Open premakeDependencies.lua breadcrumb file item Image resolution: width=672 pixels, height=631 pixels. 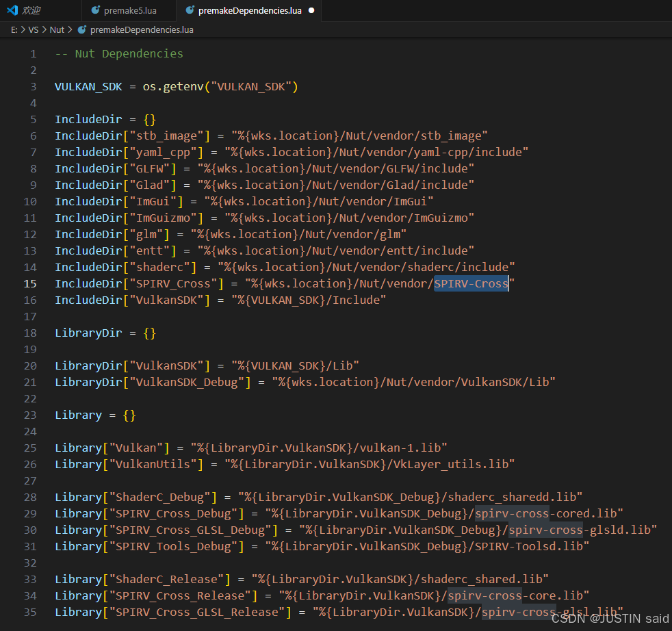click(142, 29)
